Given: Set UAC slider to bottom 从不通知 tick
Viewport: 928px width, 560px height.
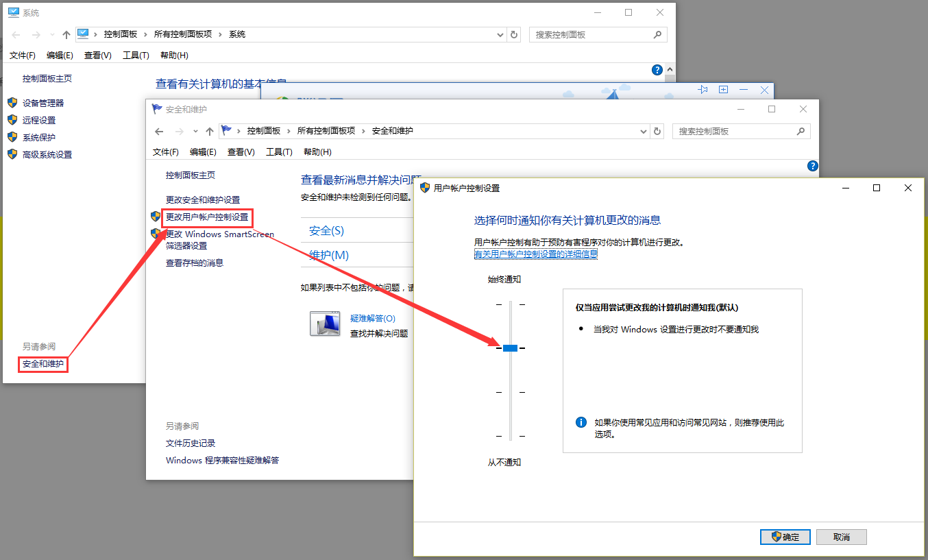Looking at the screenshot, I should [x=510, y=436].
